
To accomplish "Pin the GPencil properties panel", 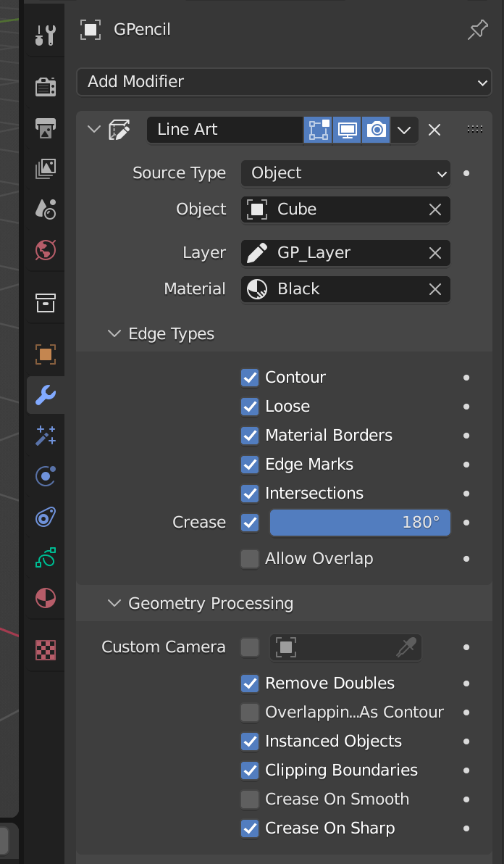I will coord(478,30).
